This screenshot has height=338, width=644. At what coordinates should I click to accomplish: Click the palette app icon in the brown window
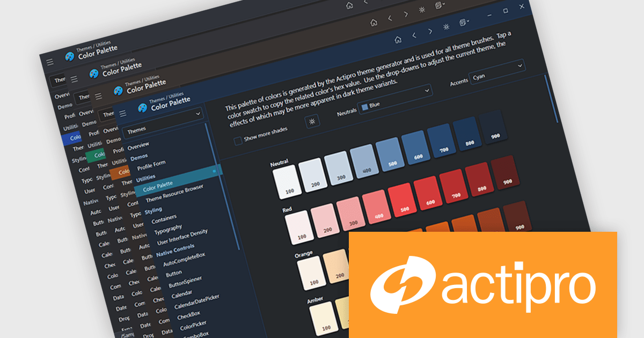pyautogui.click(x=119, y=90)
